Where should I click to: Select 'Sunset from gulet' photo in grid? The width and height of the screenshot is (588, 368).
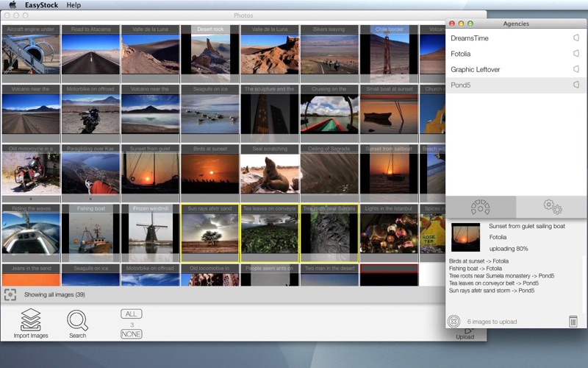point(150,173)
